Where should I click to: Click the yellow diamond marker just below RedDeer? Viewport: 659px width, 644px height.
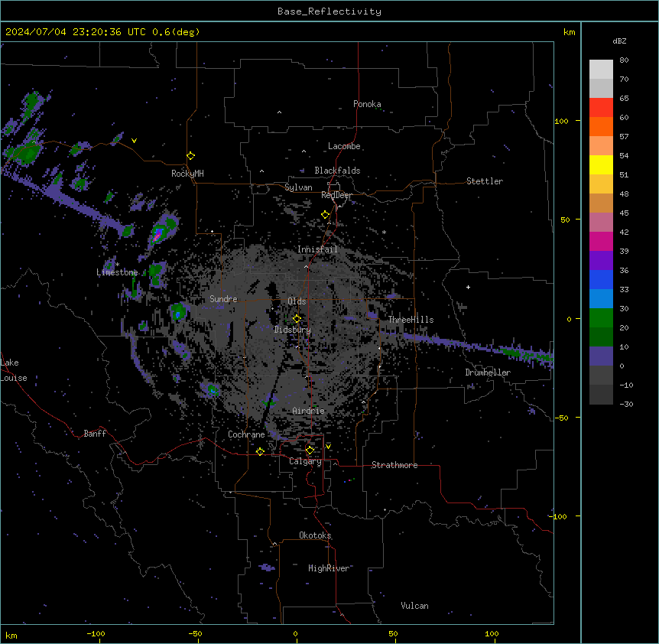point(326,215)
